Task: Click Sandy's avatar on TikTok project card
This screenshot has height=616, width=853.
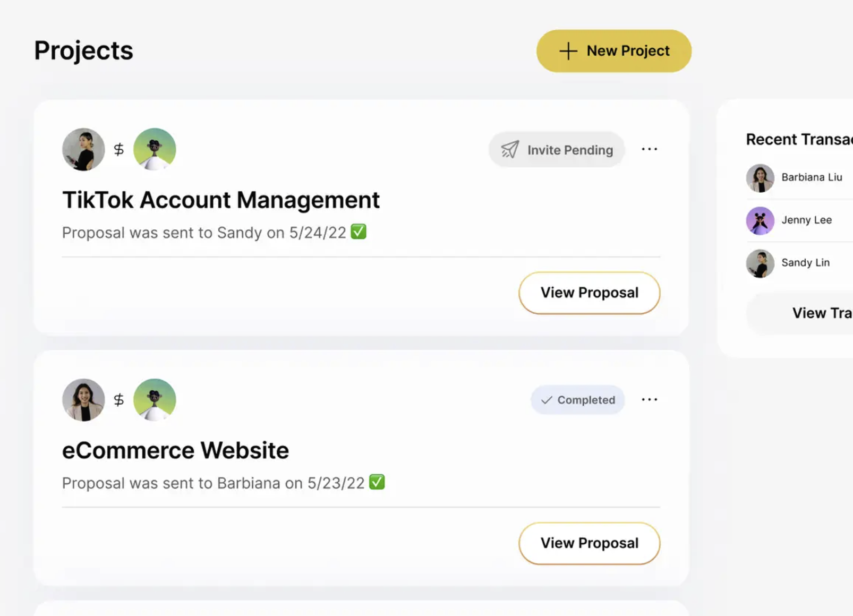Action: coord(83,149)
